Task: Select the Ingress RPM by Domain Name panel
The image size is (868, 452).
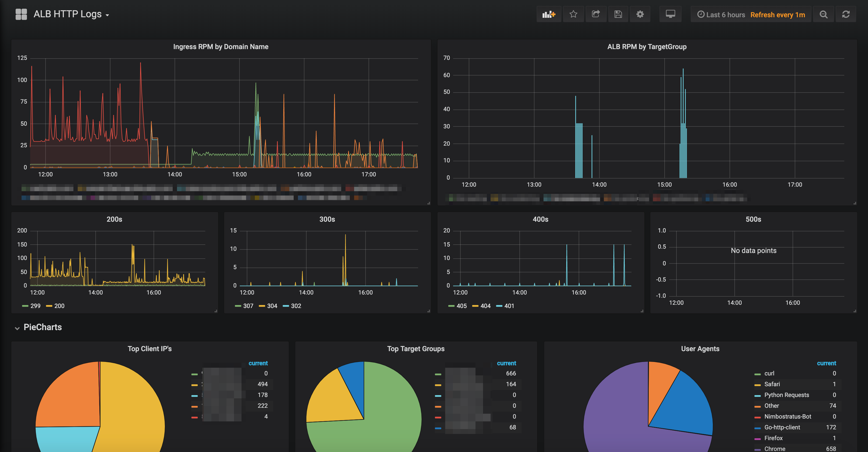Action: coord(220,46)
